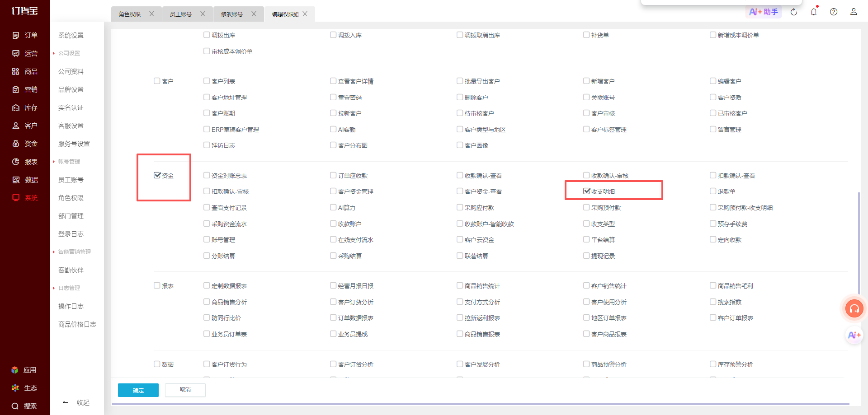
Task: Open the user account icon
Action: (x=854, y=12)
